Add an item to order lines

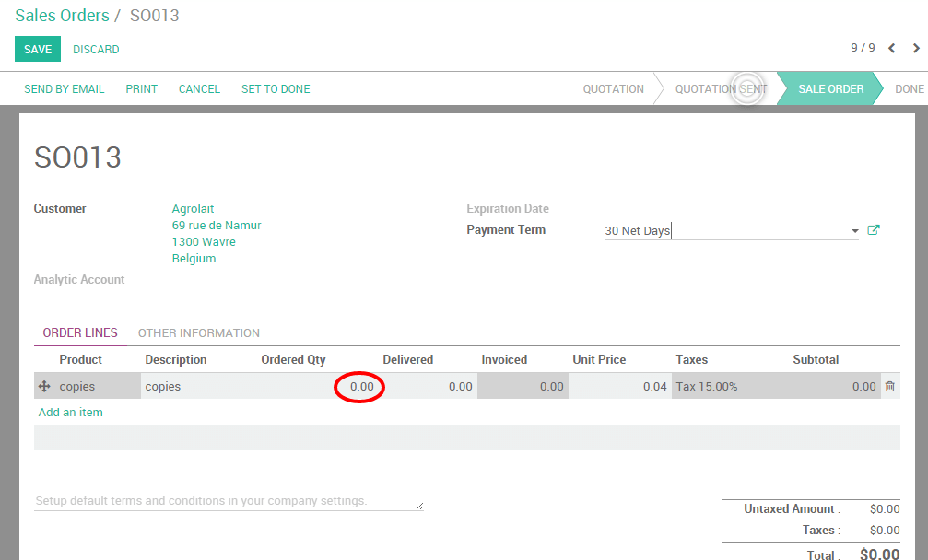(x=71, y=413)
